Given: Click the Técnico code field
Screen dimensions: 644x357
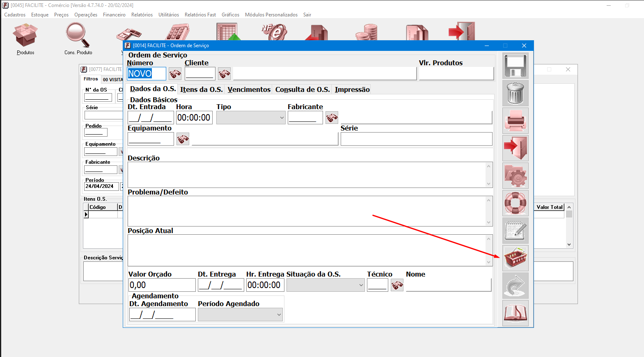Looking at the screenshot, I should click(378, 285).
